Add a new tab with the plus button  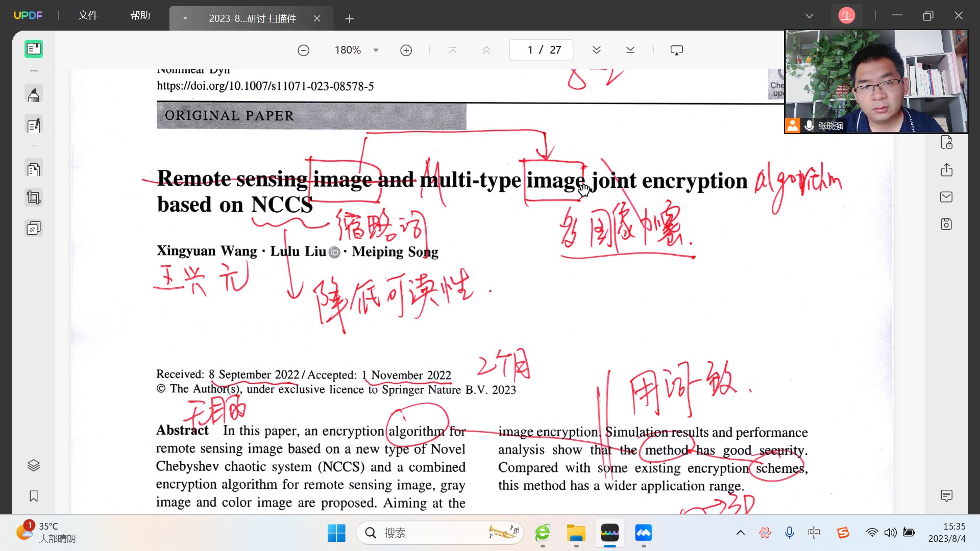pyautogui.click(x=350, y=19)
